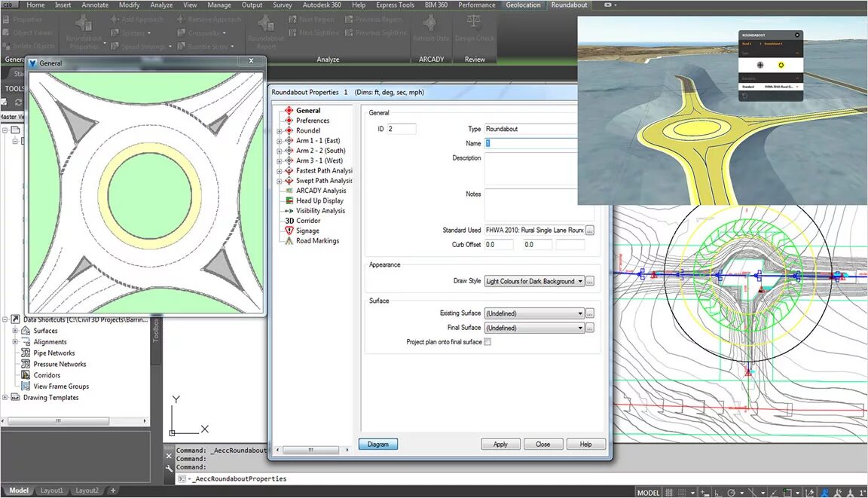Switch to the Layout1 tab
868x498 pixels.
(52, 490)
